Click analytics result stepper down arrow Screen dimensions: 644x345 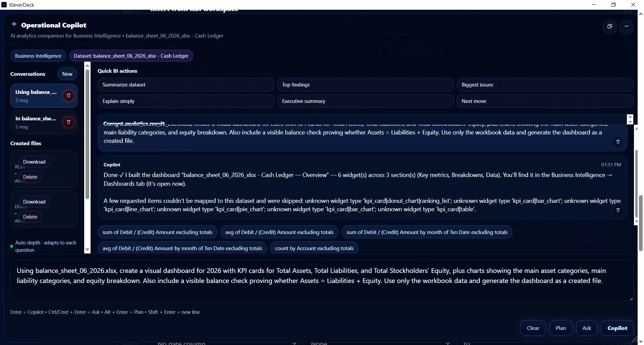coord(630,122)
